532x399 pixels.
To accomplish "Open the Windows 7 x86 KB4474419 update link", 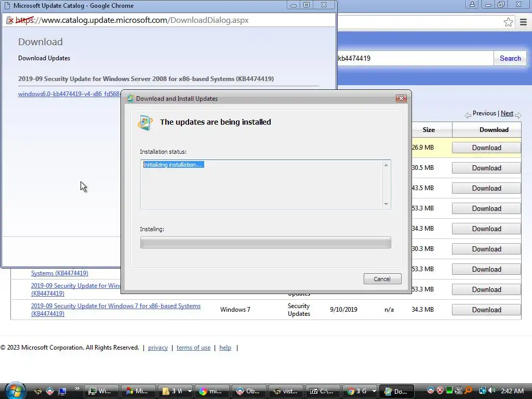I will pyautogui.click(x=116, y=310).
